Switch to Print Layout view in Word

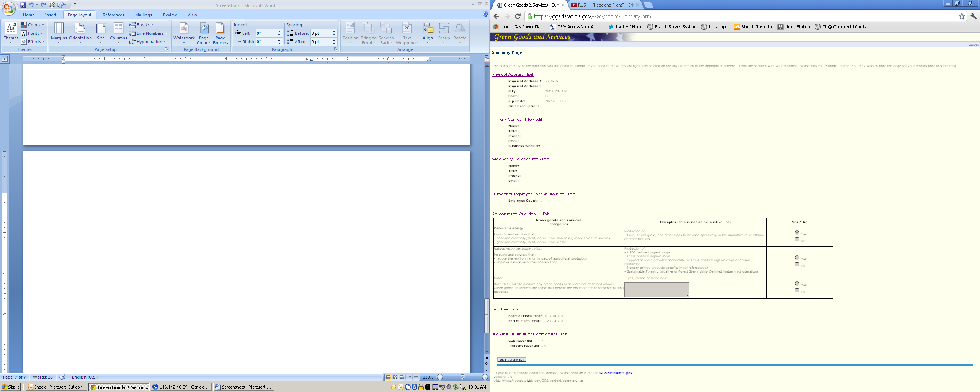(388, 377)
